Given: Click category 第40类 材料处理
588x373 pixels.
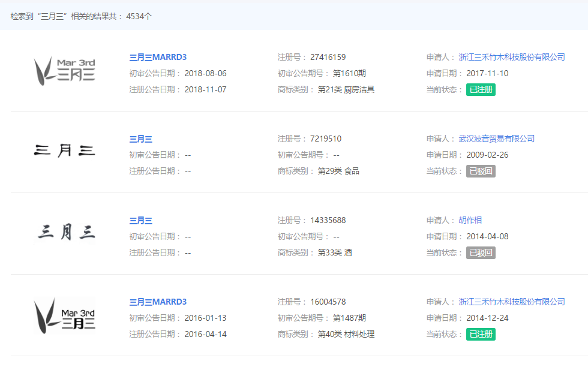Looking at the screenshot, I should pos(346,335).
